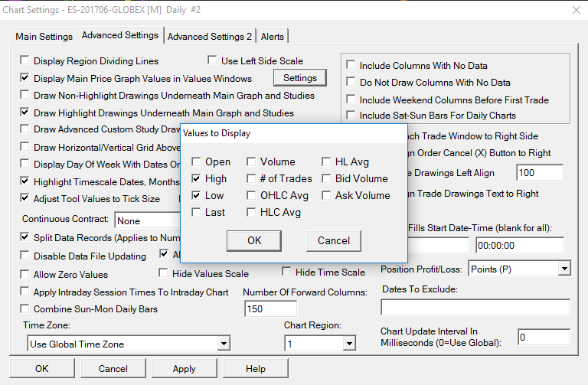Viewport: 588px width, 385px height.
Task: Click the Drawings Left Align value field
Action: coord(540,173)
